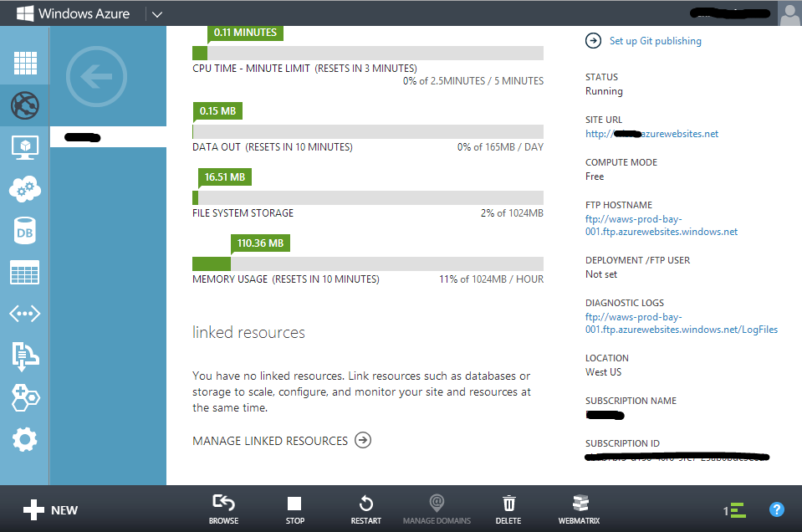Select the redacted site name in list

pyautogui.click(x=108, y=137)
